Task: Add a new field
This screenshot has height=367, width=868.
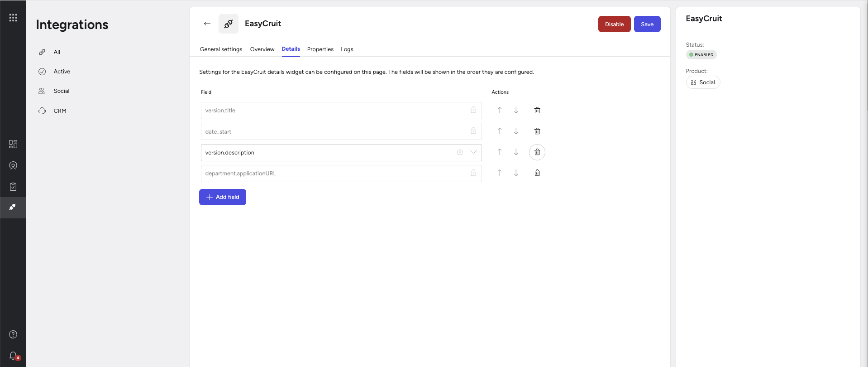Action: [x=223, y=197]
